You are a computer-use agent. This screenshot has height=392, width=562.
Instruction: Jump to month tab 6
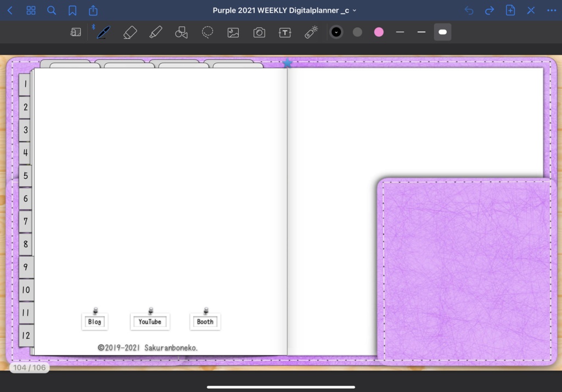click(x=25, y=198)
